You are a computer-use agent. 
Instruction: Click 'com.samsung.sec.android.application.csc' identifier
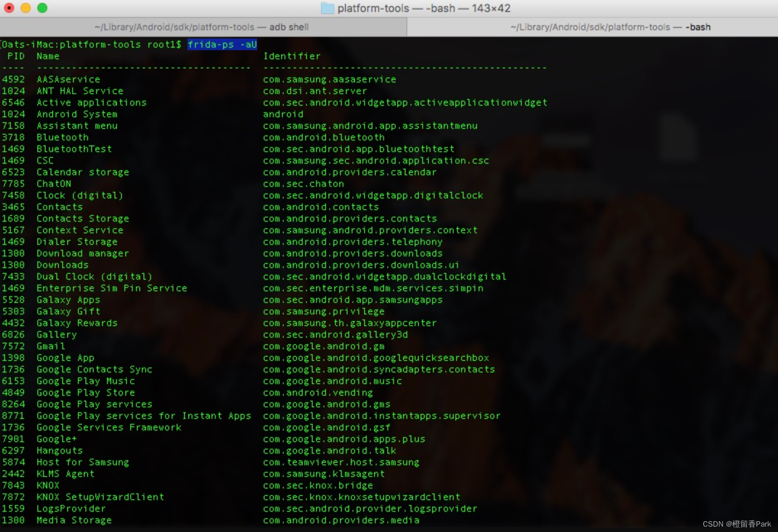coord(376,160)
